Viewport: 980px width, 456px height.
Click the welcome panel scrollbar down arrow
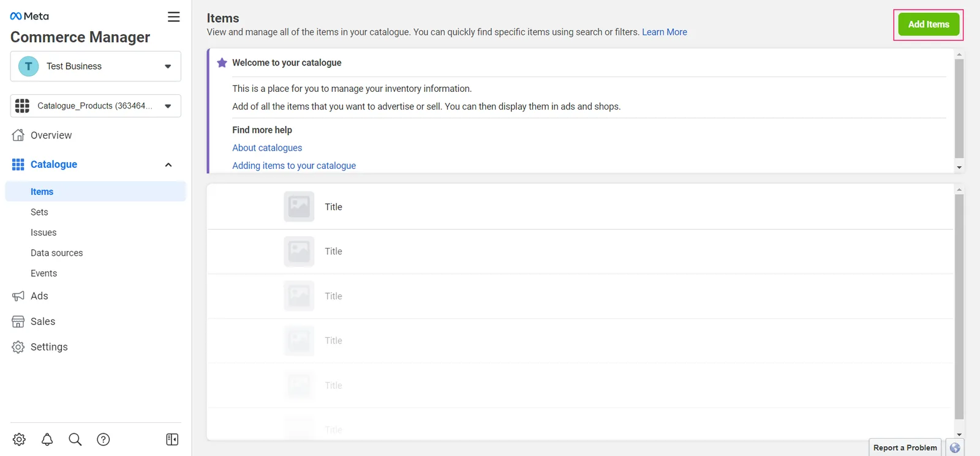tap(959, 167)
